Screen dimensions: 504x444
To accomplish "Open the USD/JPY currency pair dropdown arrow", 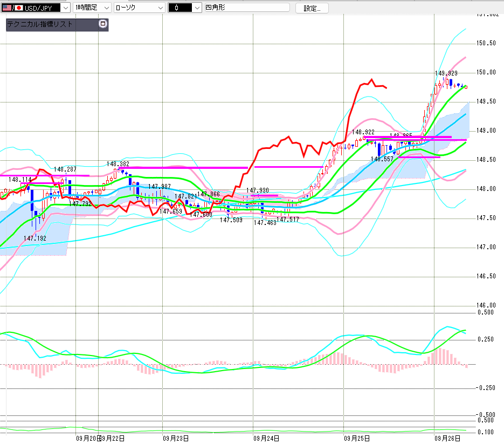I will [x=65, y=8].
